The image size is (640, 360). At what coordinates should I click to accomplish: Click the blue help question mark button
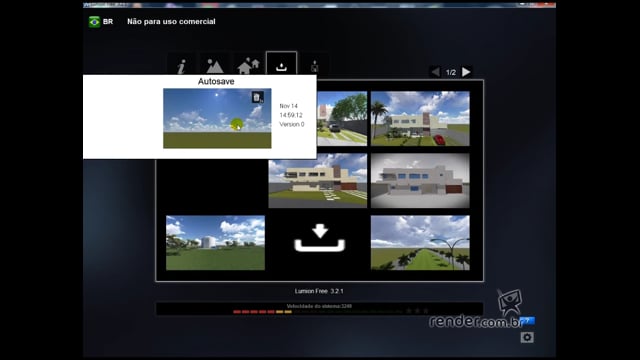pos(527,321)
